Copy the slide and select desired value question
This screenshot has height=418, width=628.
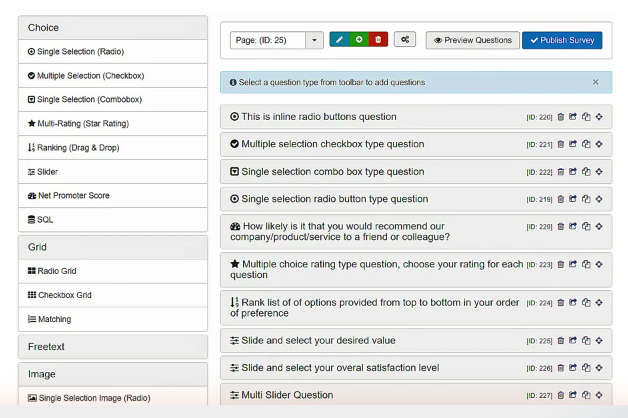coord(586,341)
